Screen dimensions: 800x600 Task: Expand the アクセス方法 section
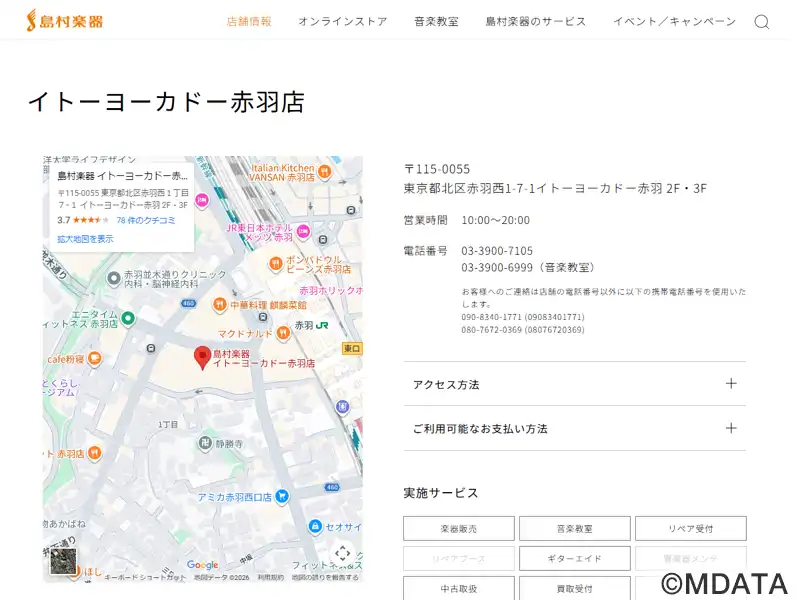(574, 384)
